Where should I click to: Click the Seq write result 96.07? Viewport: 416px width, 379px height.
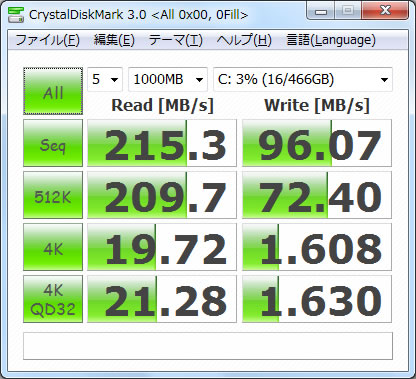(x=317, y=143)
